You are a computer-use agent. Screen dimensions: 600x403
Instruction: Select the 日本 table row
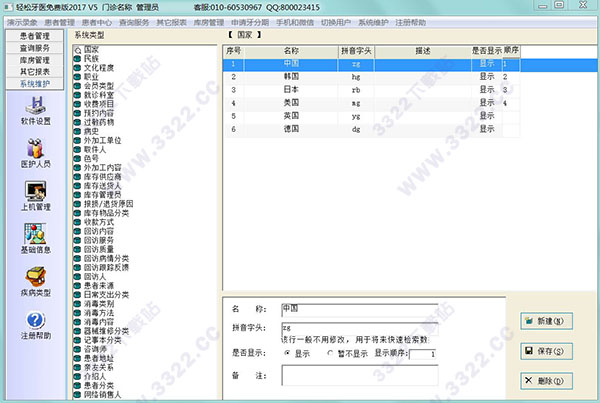point(371,90)
